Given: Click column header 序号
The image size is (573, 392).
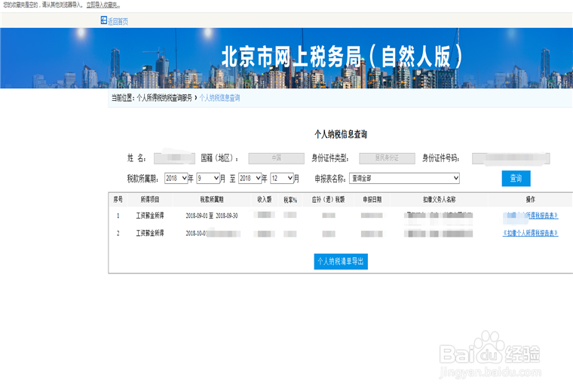Looking at the screenshot, I should click(x=118, y=200).
